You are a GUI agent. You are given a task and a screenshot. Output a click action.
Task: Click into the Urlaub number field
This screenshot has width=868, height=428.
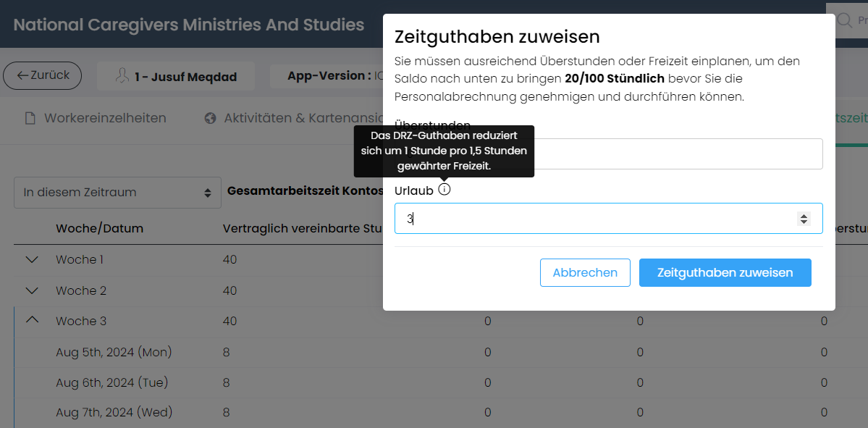608,218
